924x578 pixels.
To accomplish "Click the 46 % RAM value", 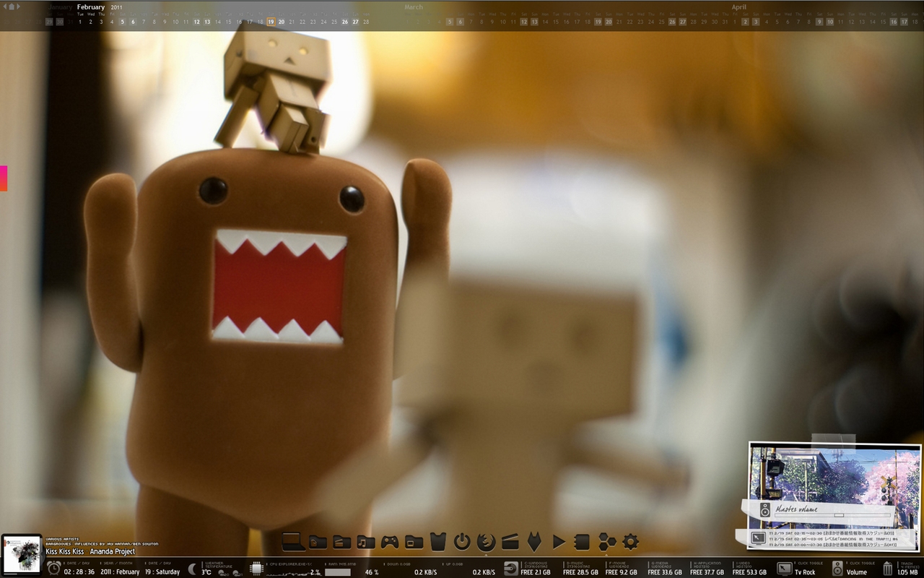I will point(372,572).
